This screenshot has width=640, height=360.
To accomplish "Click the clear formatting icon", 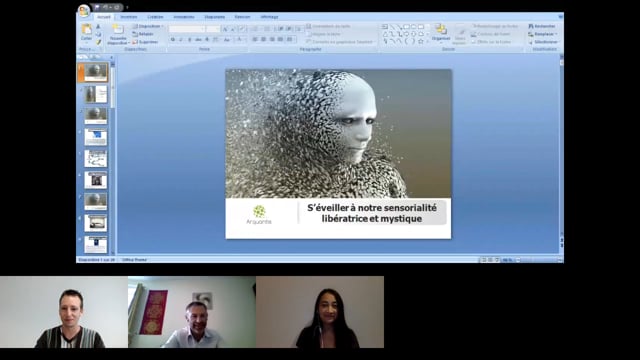I will (242, 29).
